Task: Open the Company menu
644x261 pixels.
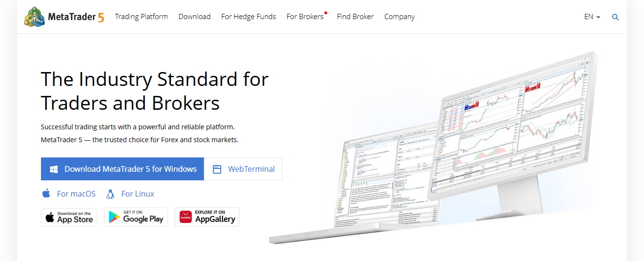Action: [400, 17]
